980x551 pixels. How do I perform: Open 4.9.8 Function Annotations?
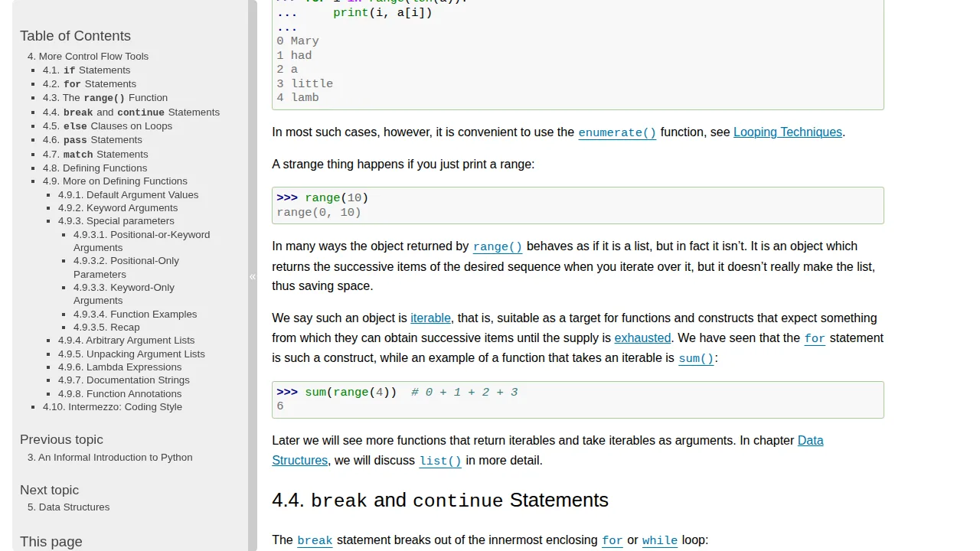click(120, 394)
